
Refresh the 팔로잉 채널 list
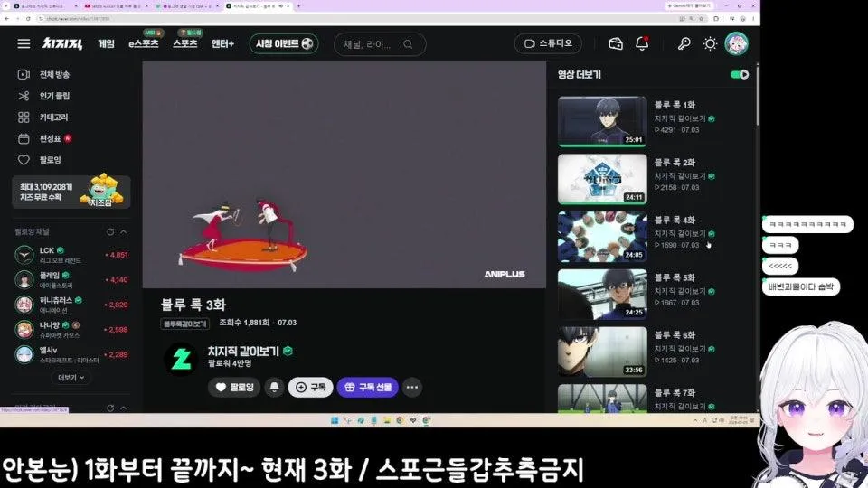pos(110,232)
